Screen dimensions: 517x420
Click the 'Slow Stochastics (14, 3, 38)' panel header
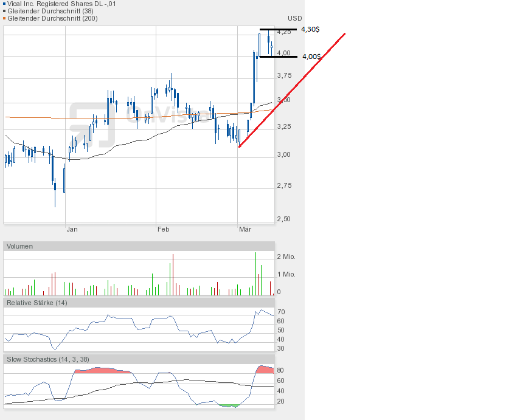tap(139, 359)
